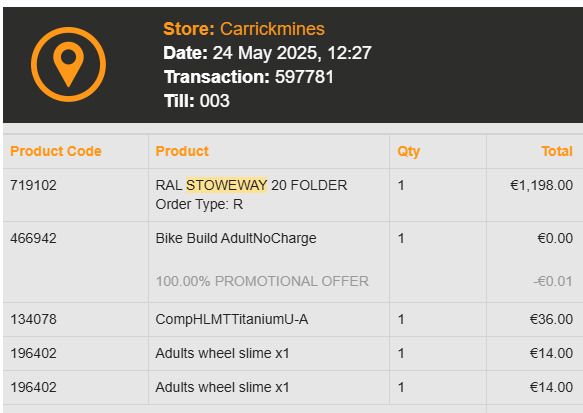Click transaction number 597781
The image size is (583, 413).
click(x=304, y=77)
